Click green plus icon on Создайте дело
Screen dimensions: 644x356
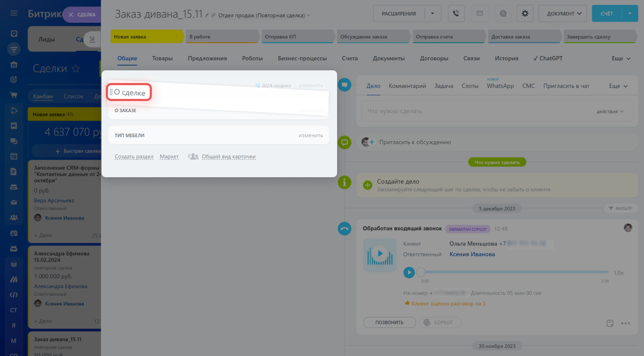[x=368, y=185]
